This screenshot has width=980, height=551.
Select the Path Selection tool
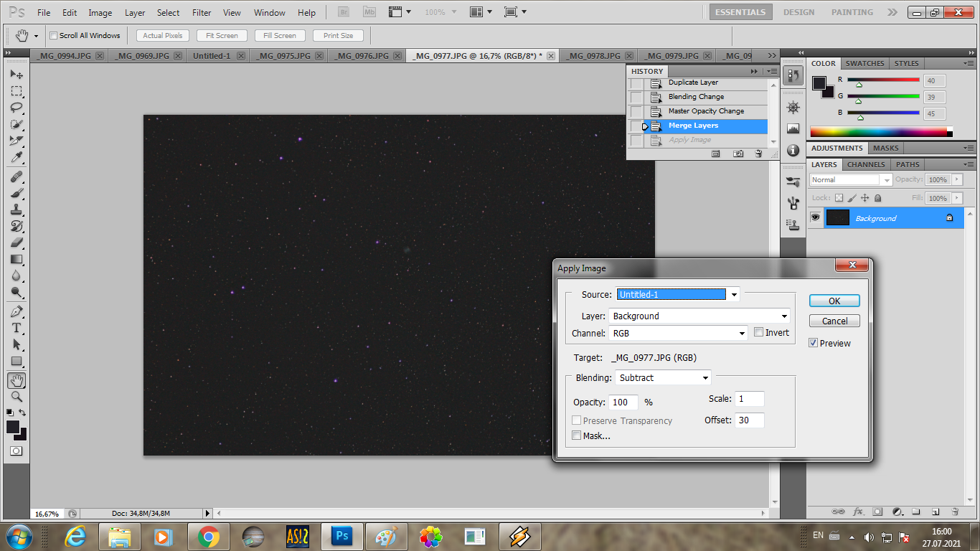point(17,344)
